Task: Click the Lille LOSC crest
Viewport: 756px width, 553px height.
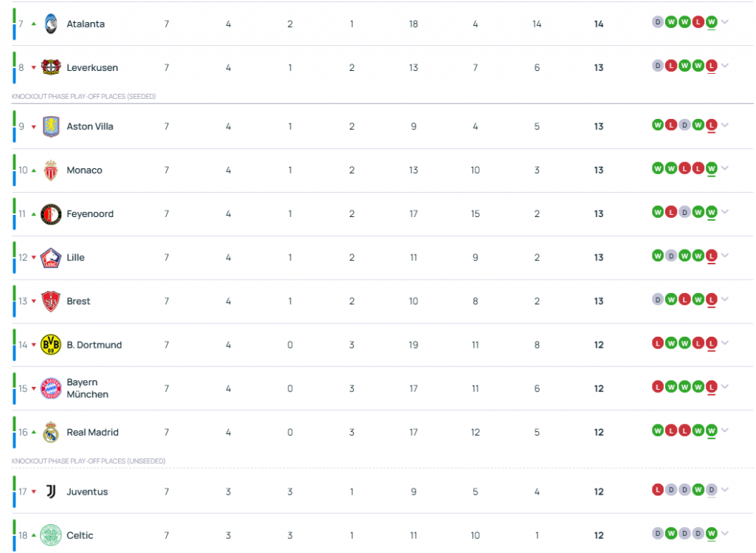Action: pyautogui.click(x=51, y=258)
